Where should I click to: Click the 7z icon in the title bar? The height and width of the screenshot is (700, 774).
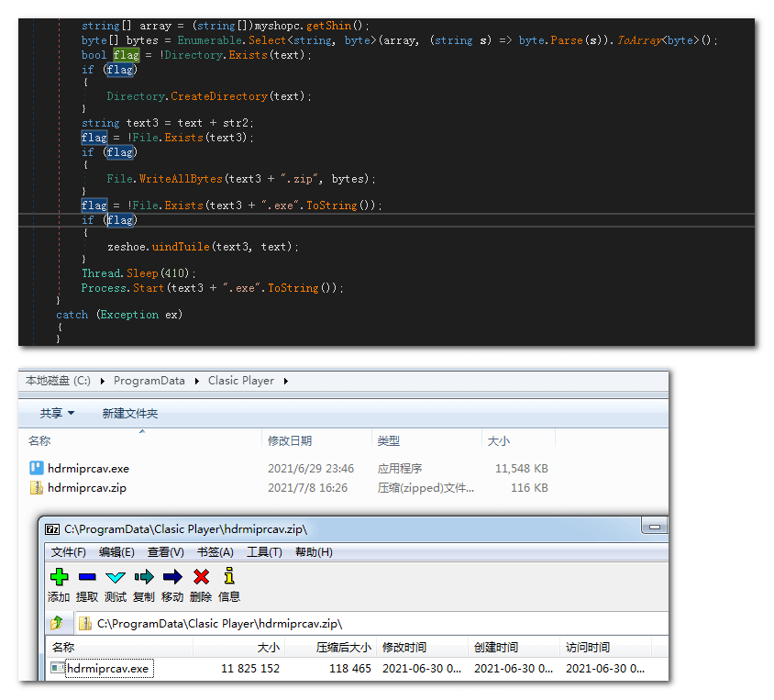(x=52, y=529)
